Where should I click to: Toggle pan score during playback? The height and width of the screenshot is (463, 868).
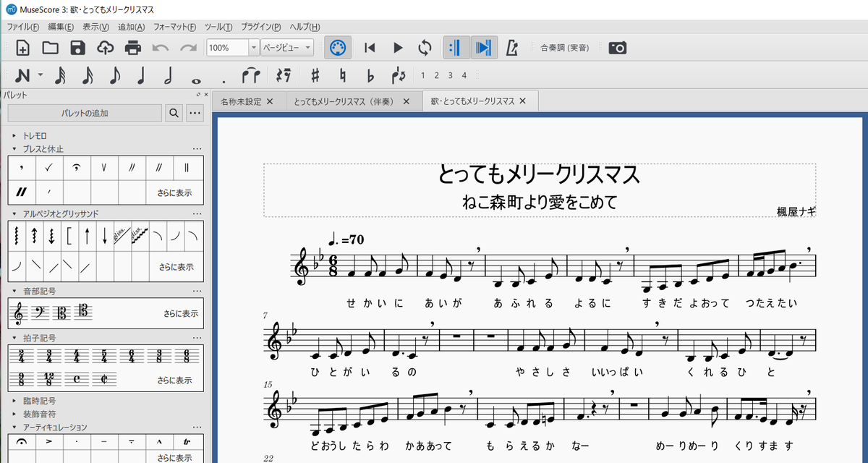point(484,48)
